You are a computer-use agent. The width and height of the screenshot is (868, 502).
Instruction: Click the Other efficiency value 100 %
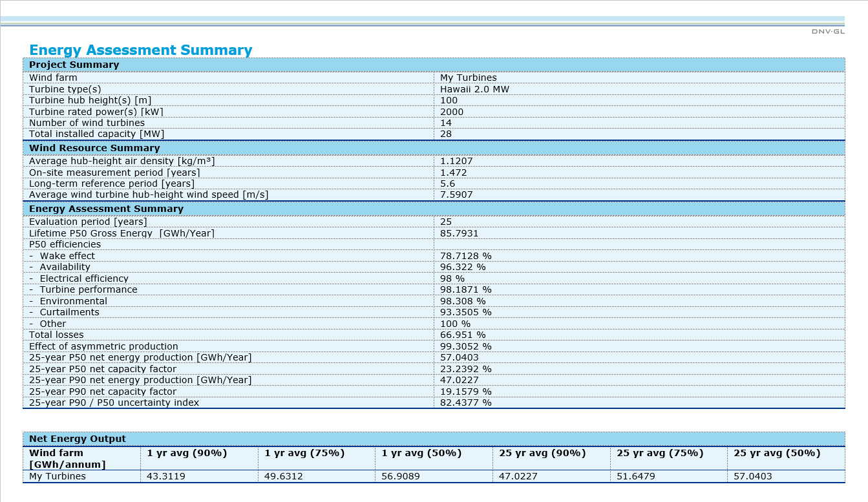click(x=455, y=324)
